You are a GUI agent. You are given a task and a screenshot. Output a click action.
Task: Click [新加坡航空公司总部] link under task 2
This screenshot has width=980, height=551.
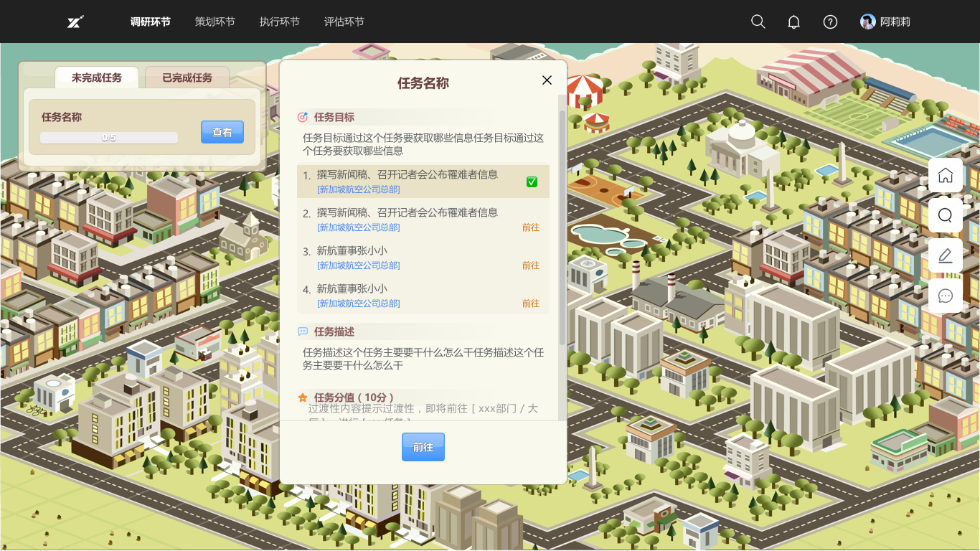(359, 227)
